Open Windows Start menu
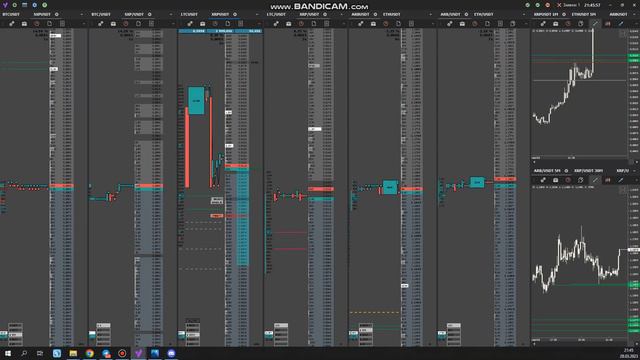This screenshot has width=640, height=360. click(x=8, y=353)
